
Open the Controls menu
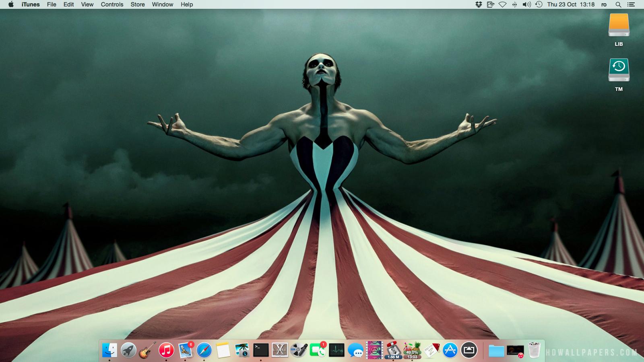click(112, 4)
